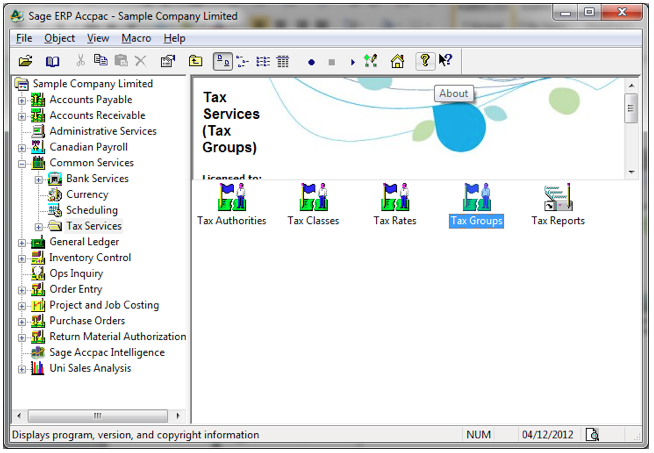654x453 pixels.
Task: Expand the Order Entry tree node
Action: 22,290
